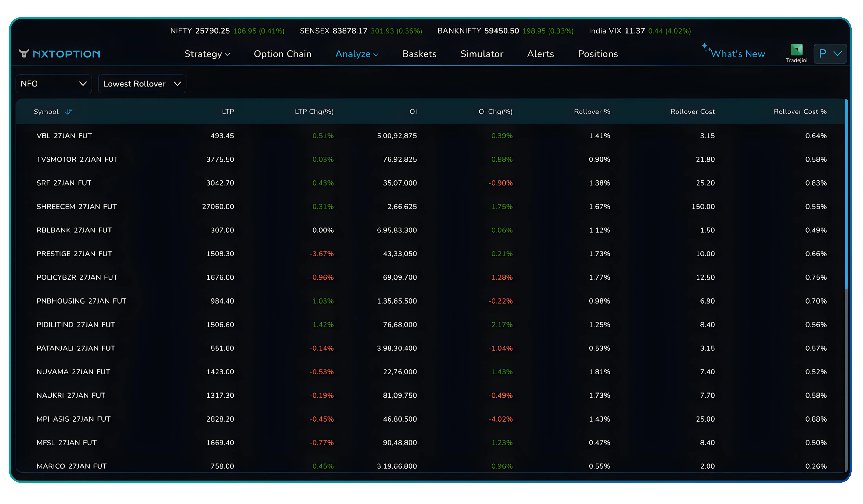Open the Baskets section
The height and width of the screenshot is (504, 863).
419,54
